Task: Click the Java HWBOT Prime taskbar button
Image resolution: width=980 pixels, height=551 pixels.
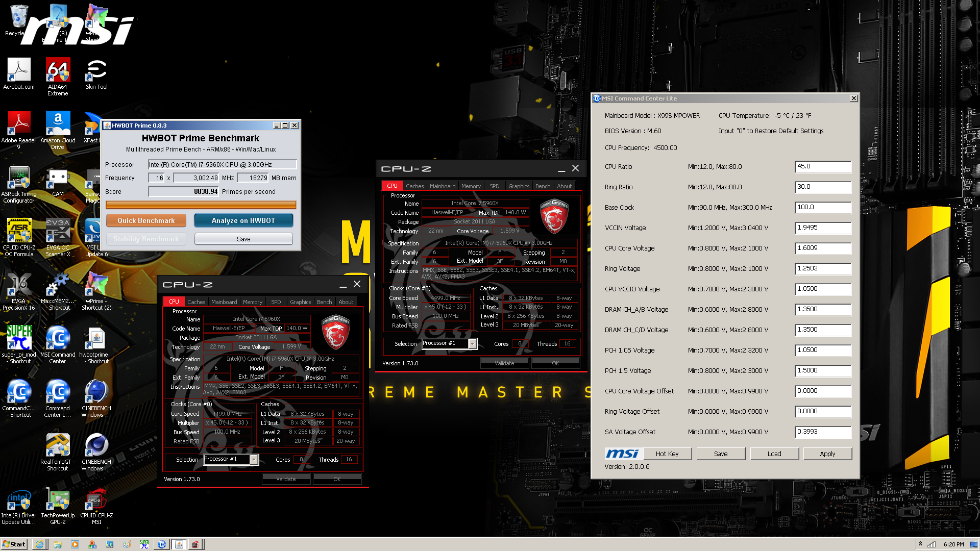Action: click(179, 544)
